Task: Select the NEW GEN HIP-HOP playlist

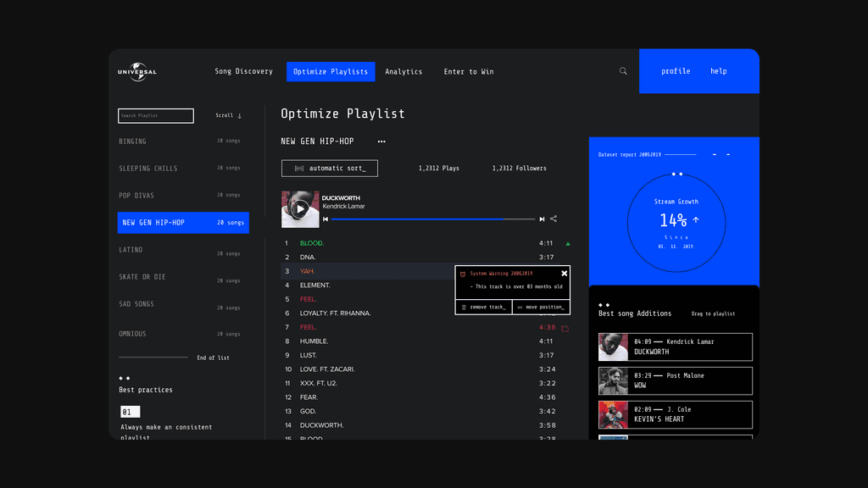Action: point(183,223)
